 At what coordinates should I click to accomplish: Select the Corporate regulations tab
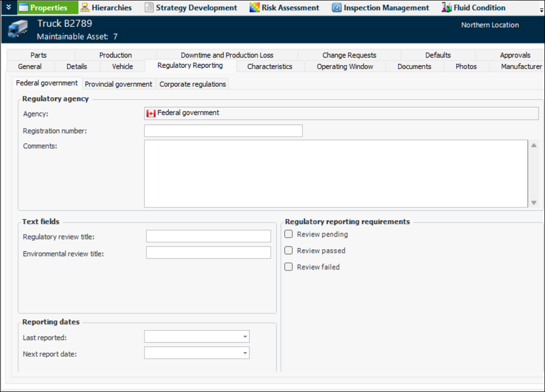click(x=192, y=84)
